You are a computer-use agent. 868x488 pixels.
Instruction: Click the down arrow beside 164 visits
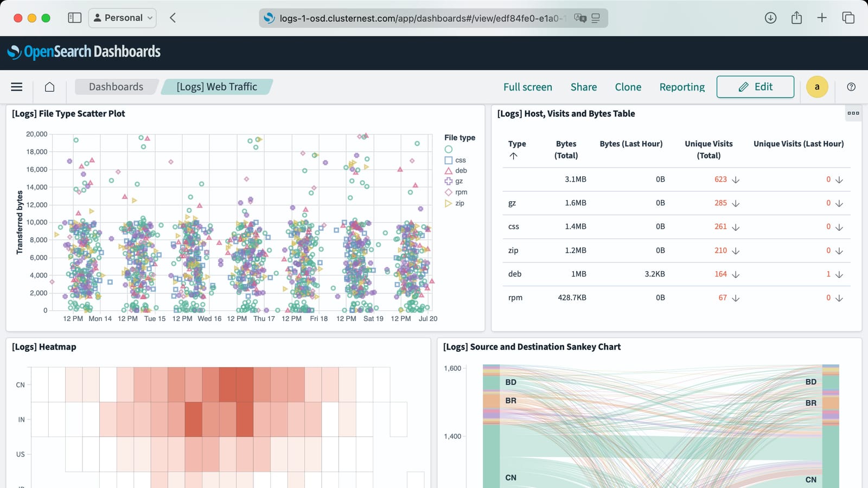[736, 274]
